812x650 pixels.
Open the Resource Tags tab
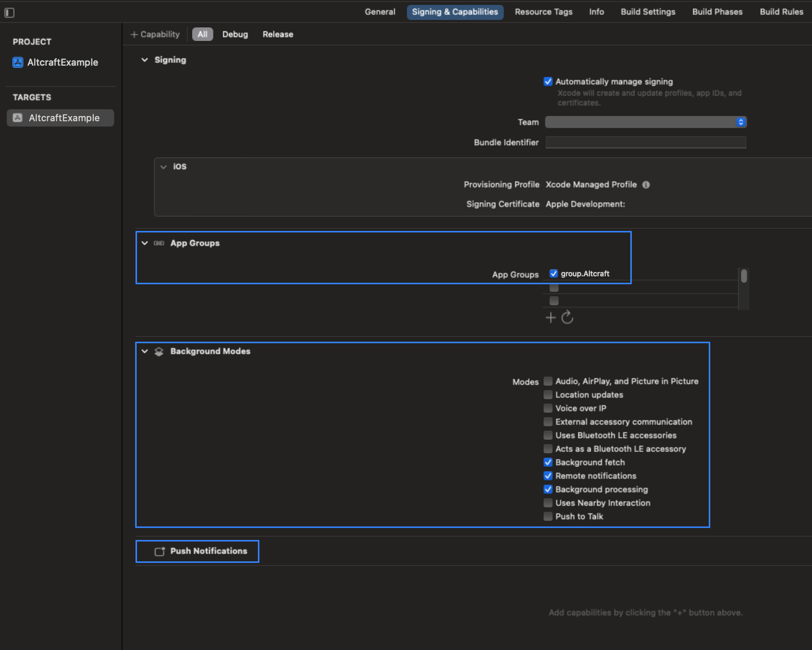544,12
